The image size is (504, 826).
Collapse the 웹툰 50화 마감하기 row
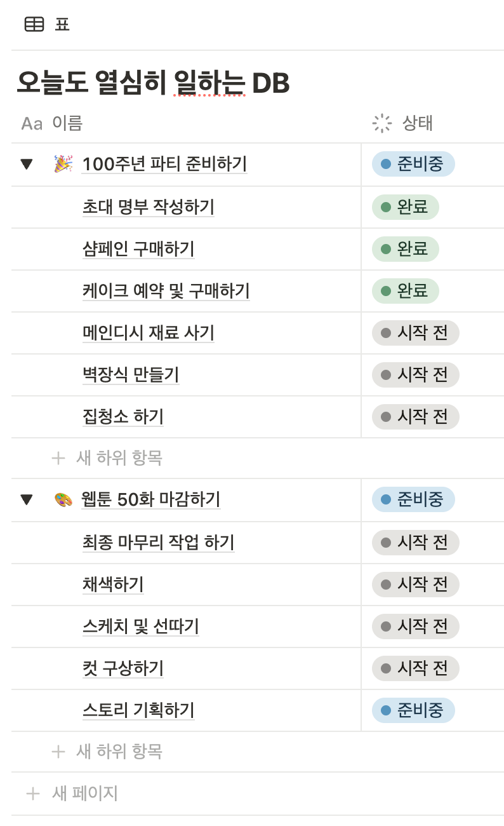(26, 500)
